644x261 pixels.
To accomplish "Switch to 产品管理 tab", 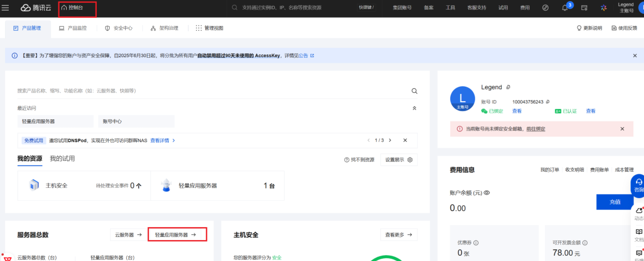I will [27, 28].
